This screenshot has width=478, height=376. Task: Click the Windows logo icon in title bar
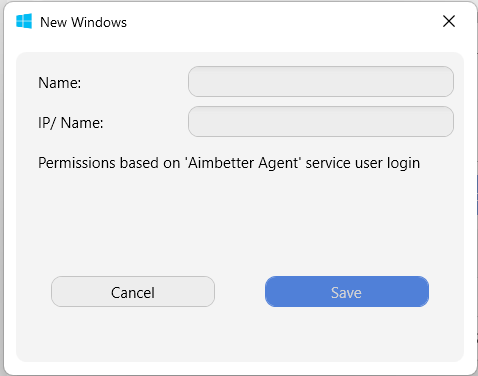(24, 21)
